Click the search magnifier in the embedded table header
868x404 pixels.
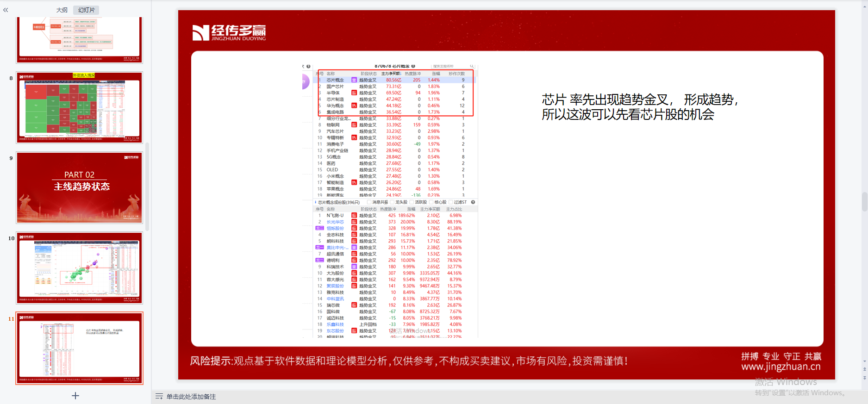[x=472, y=66]
